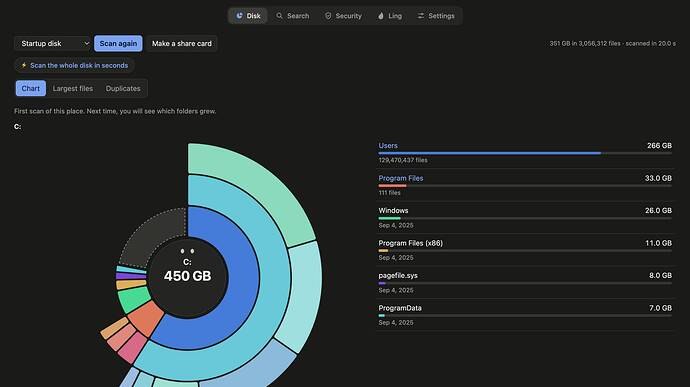Click the ProgramData list row
Viewport: 690px width, 387px height.
[x=525, y=315]
